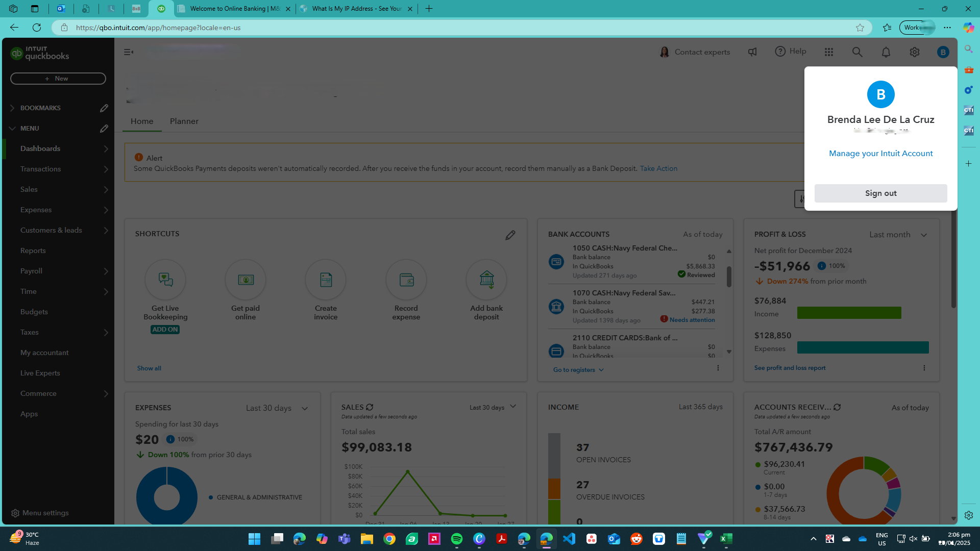Click the Windows Start button
Viewport: 980px width, 551px height.
[254, 539]
